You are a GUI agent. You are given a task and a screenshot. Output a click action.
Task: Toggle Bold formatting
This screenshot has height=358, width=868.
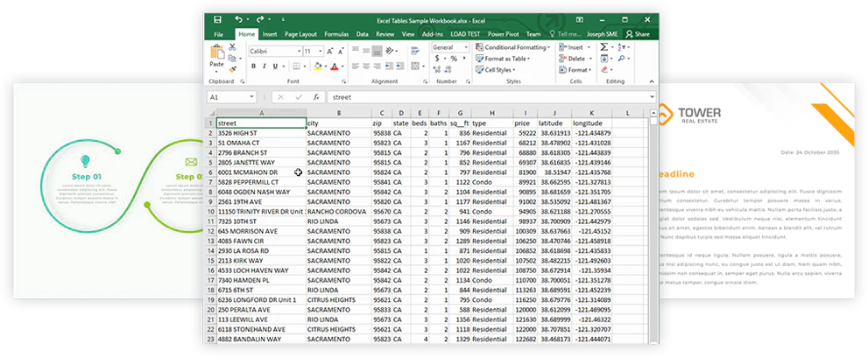pos(252,67)
